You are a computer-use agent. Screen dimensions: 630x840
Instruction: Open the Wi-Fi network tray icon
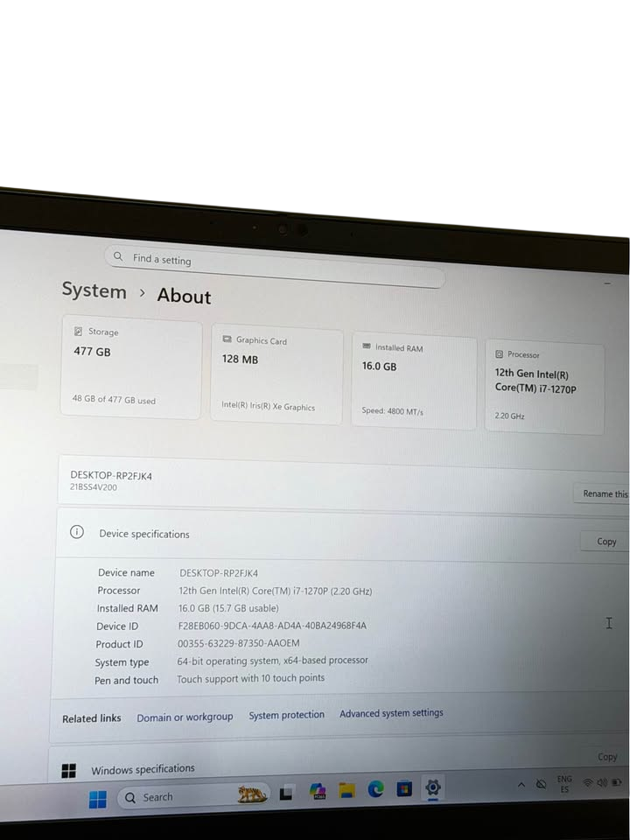coord(588,783)
